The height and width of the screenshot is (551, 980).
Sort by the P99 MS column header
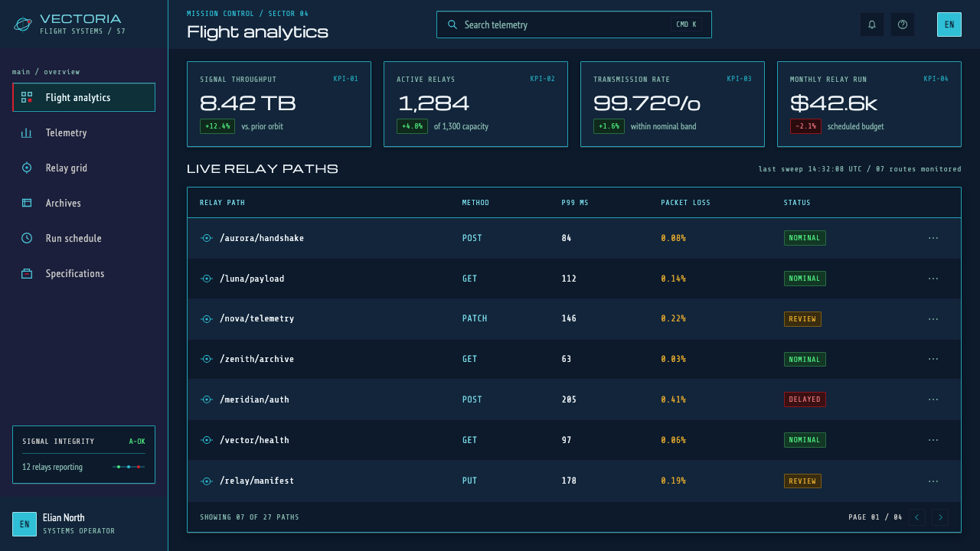click(x=575, y=203)
